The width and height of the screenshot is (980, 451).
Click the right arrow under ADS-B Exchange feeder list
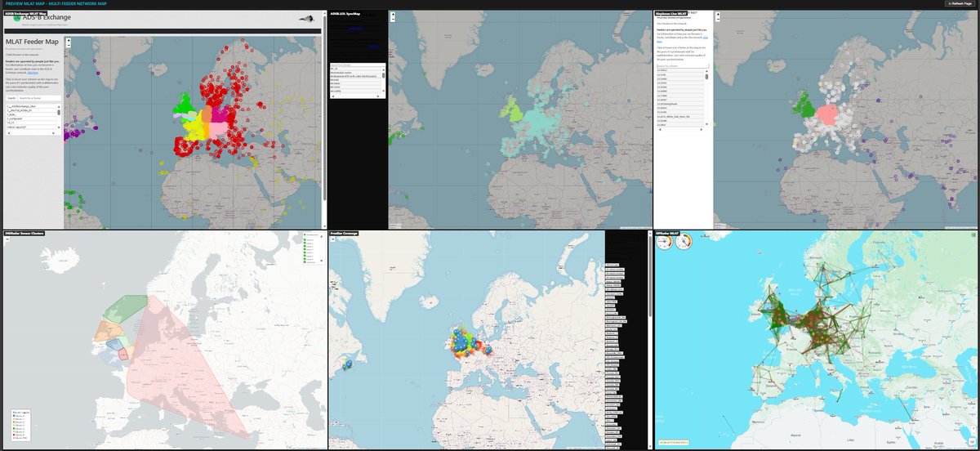coord(53,133)
